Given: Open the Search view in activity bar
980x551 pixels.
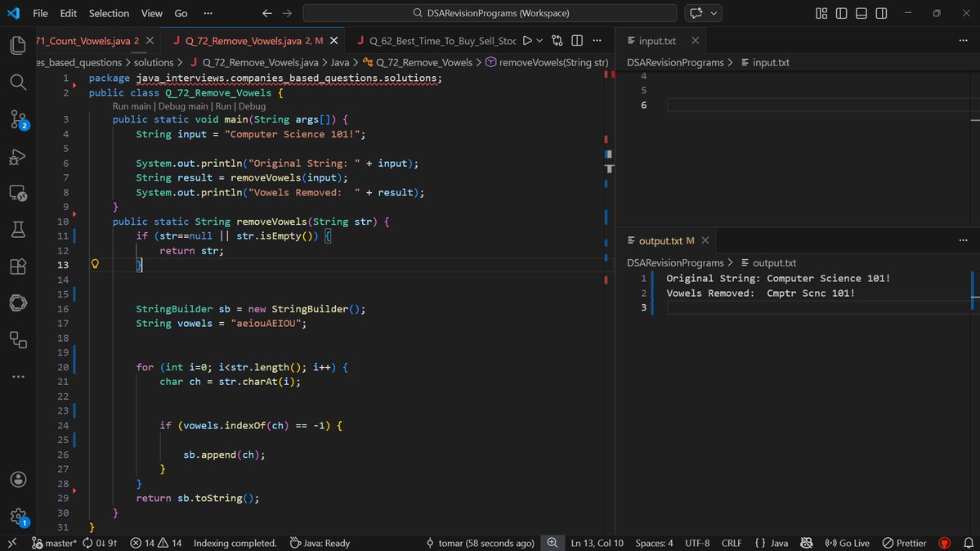Looking at the screenshot, I should (18, 82).
